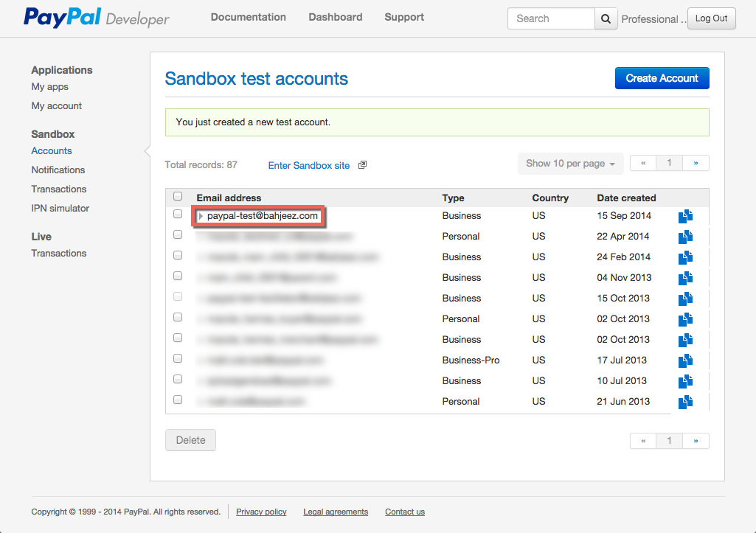Open Sandbox Notifications in the sidebar
This screenshot has width=756, height=533.
[x=58, y=170]
